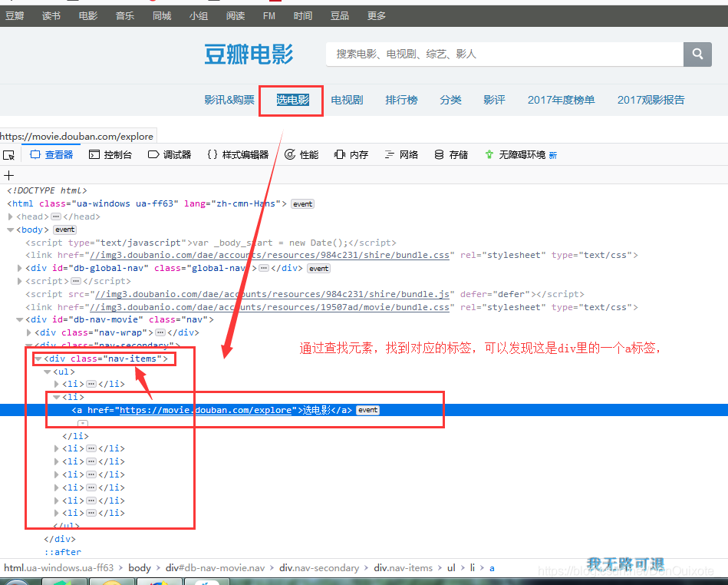
Task: Click event badge on 选电影 anchor row
Action: (x=367, y=410)
